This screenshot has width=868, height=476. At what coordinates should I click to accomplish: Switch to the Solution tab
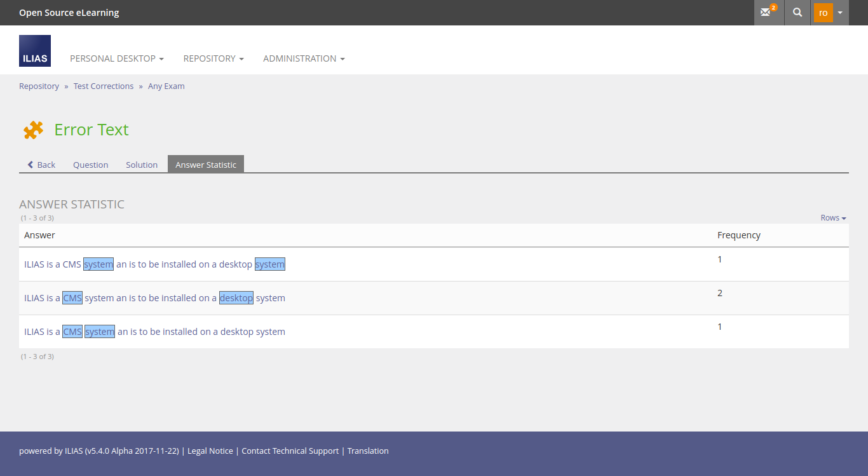pyautogui.click(x=142, y=165)
